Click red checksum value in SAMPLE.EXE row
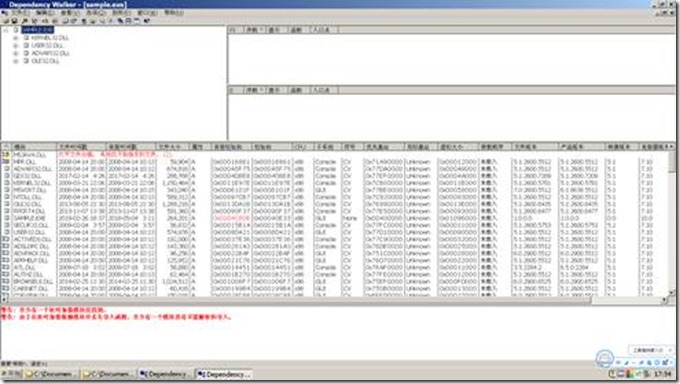The height and width of the screenshot is (384, 680). tap(231, 218)
